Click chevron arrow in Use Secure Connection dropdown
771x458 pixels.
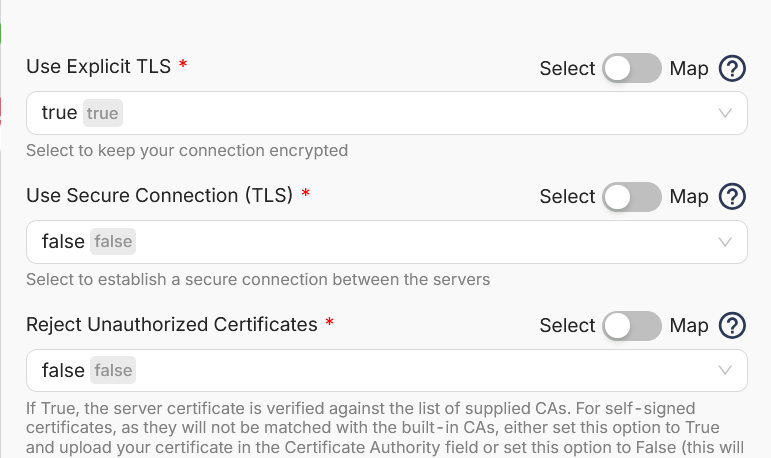725,242
